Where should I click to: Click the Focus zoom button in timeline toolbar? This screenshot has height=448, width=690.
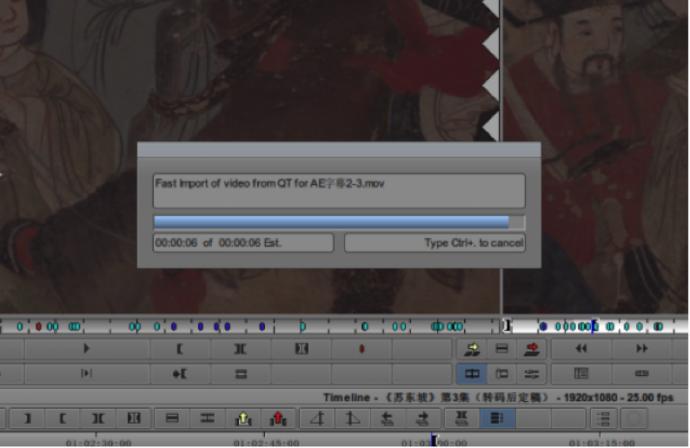(x=462, y=418)
